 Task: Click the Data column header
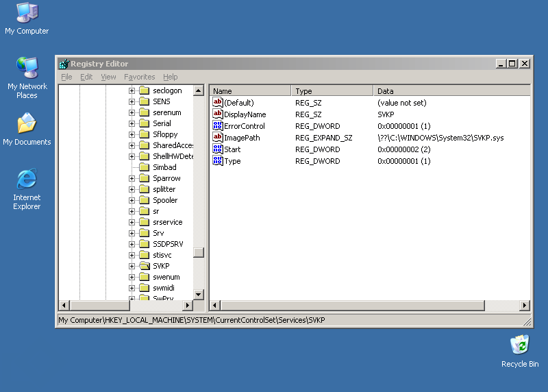pyautogui.click(x=451, y=91)
